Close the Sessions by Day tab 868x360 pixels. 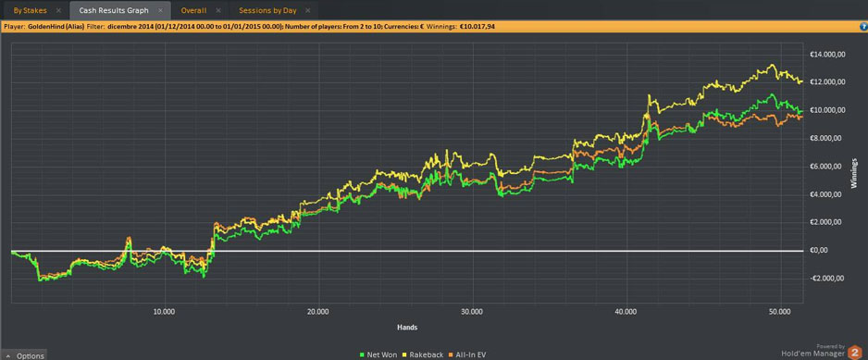point(308,10)
